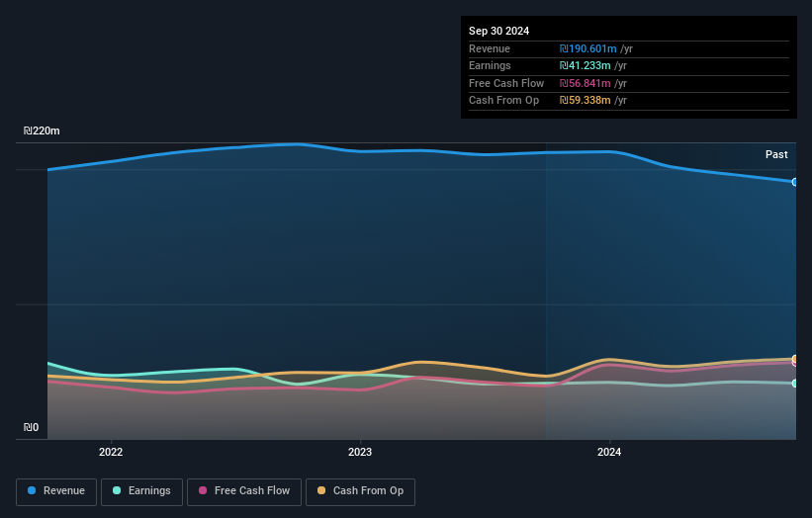Click the Earnings label in tooltip
Screen dimensions: 812x518
pyautogui.click(x=490, y=65)
